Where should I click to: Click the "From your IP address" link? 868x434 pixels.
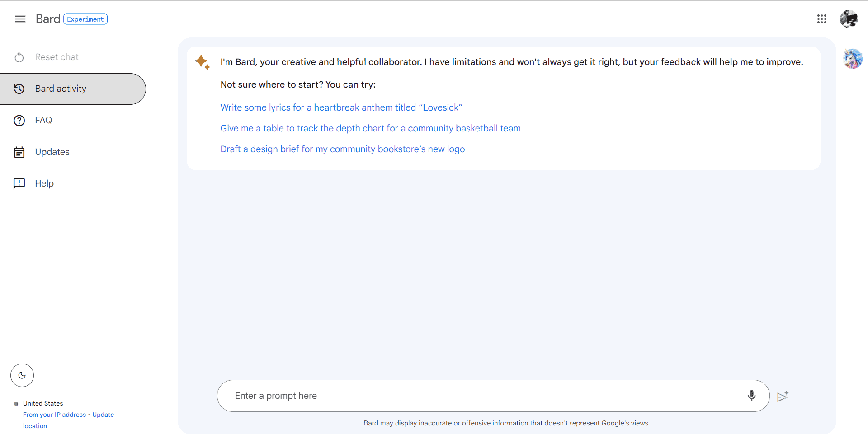tap(54, 415)
